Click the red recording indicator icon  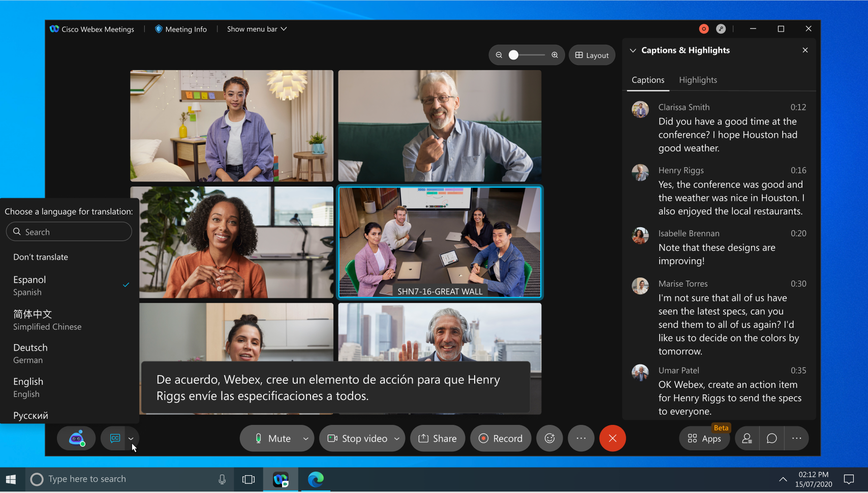[x=704, y=29]
